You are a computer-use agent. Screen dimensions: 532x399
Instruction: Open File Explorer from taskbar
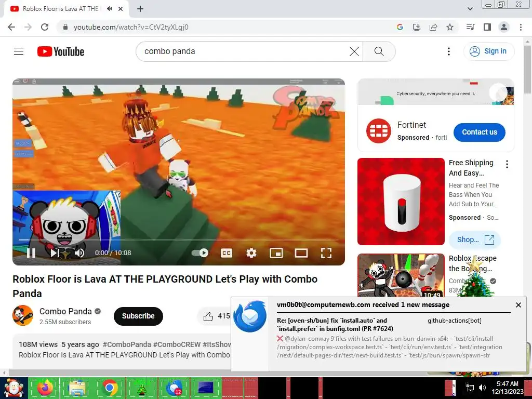[77, 388]
